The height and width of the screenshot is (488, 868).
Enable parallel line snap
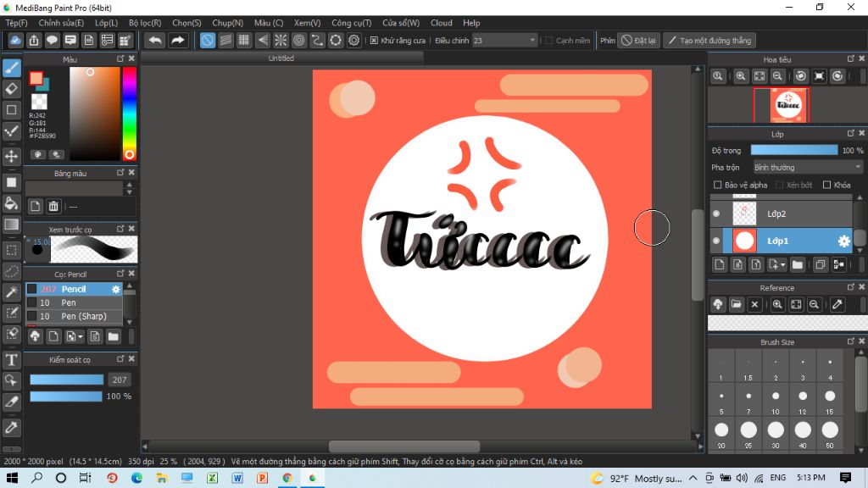click(x=225, y=41)
